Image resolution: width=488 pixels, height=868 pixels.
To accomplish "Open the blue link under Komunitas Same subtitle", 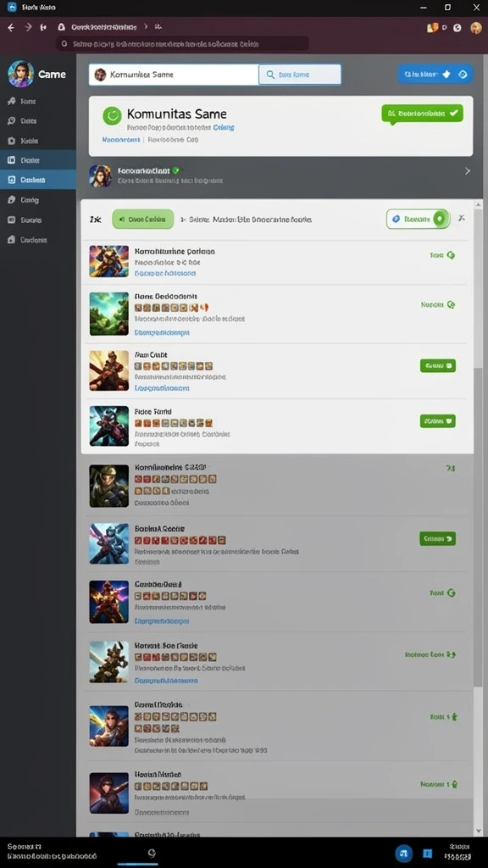I will (120, 140).
